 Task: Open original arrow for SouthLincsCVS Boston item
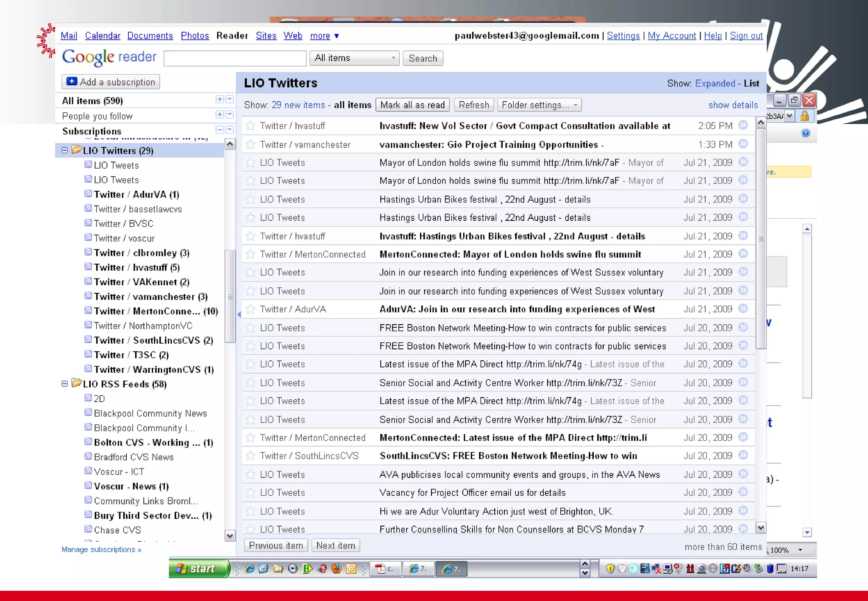click(743, 455)
